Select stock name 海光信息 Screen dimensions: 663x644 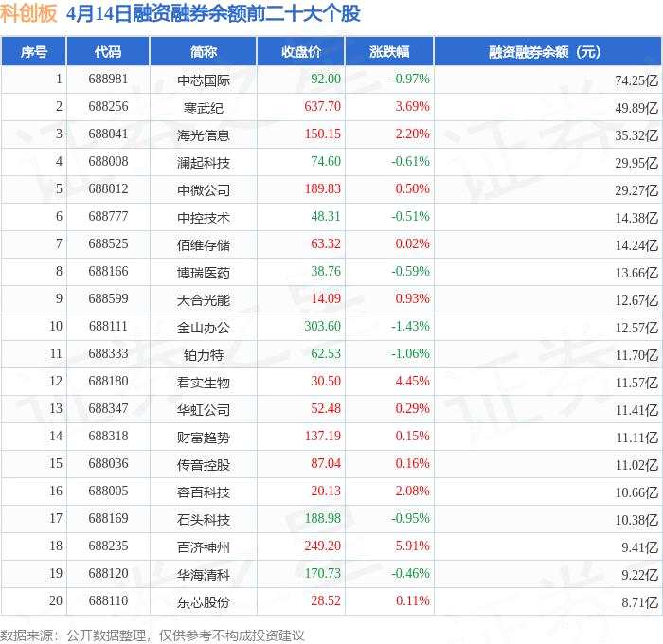(204, 135)
